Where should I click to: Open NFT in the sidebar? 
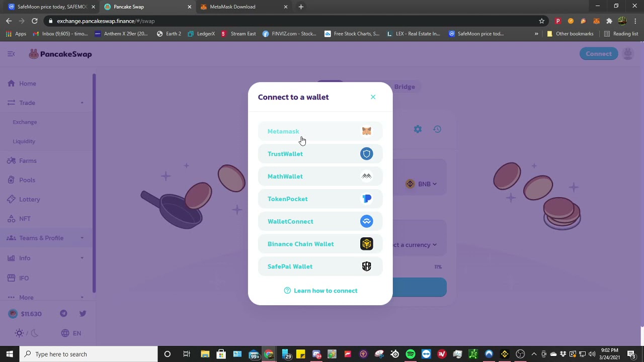coord(46,219)
